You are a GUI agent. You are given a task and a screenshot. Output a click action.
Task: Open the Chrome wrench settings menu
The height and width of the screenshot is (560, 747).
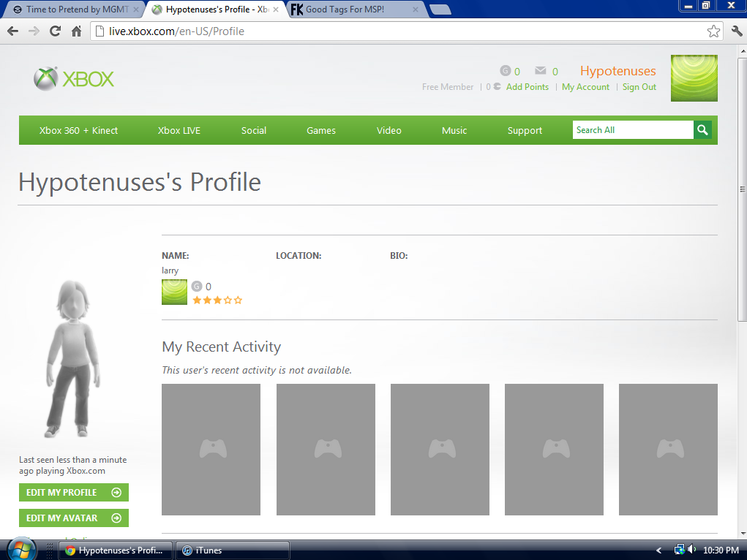(x=736, y=31)
